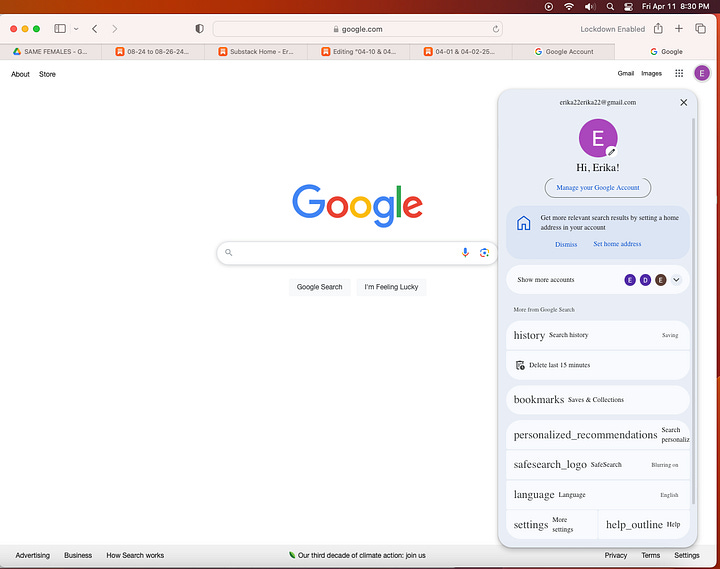
Task: Open the Business footer link
Action: point(78,555)
